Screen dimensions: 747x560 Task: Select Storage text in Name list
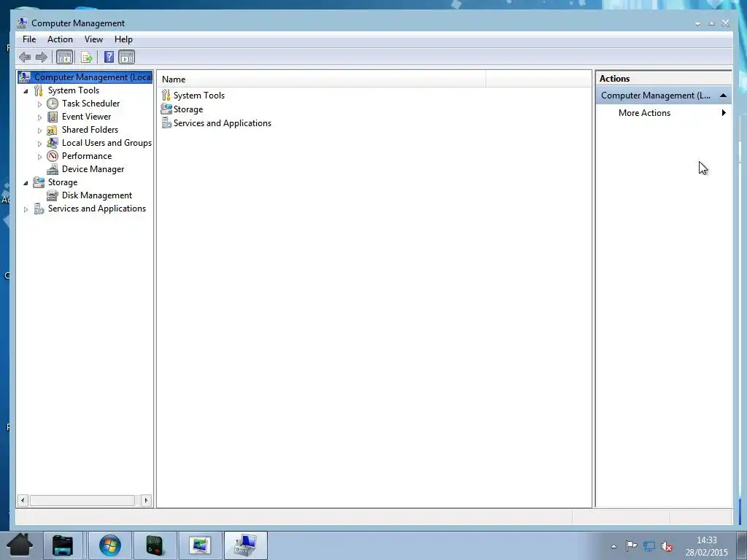[188, 109]
